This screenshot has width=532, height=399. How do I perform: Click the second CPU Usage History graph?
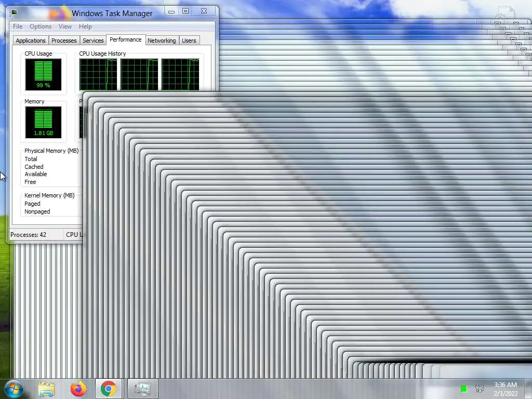[139, 75]
